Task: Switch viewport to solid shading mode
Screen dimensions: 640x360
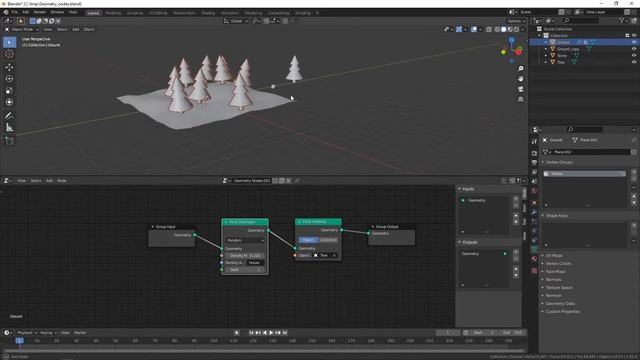Action: pos(503,29)
